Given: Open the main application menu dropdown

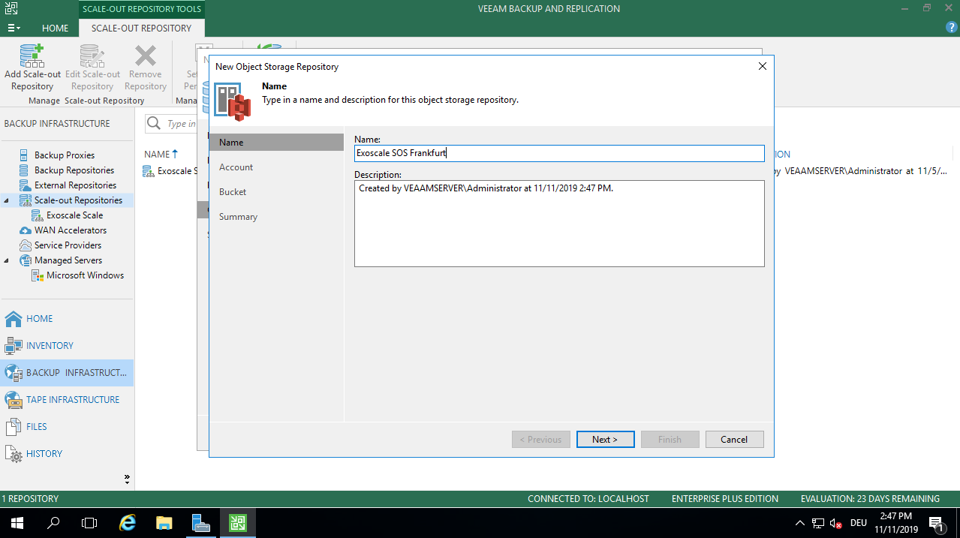Looking at the screenshot, I should pyautogui.click(x=13, y=28).
